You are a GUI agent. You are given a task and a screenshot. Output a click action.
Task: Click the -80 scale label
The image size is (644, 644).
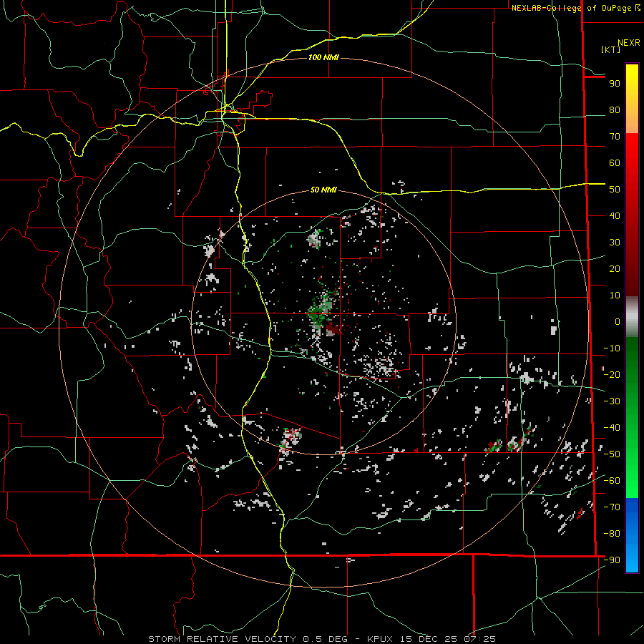[612, 534]
